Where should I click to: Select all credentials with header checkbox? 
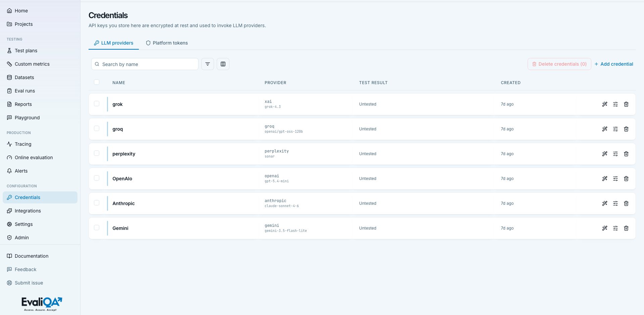coord(97,82)
